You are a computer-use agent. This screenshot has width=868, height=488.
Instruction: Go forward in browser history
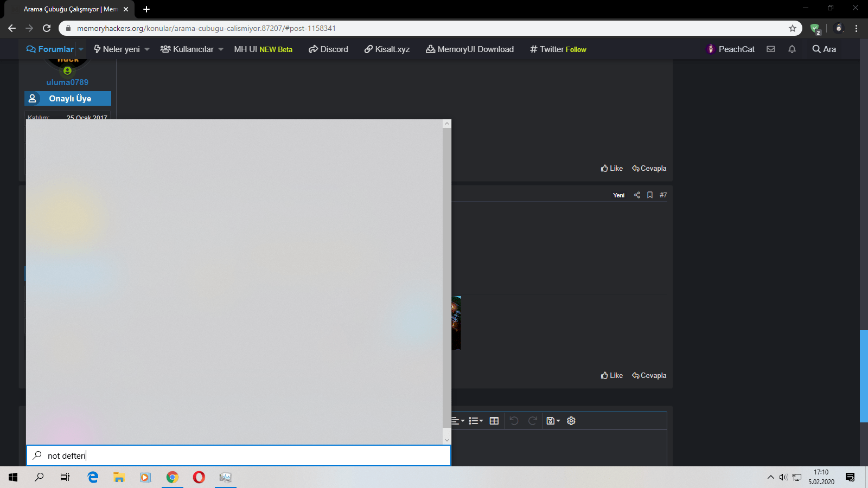tap(29, 28)
